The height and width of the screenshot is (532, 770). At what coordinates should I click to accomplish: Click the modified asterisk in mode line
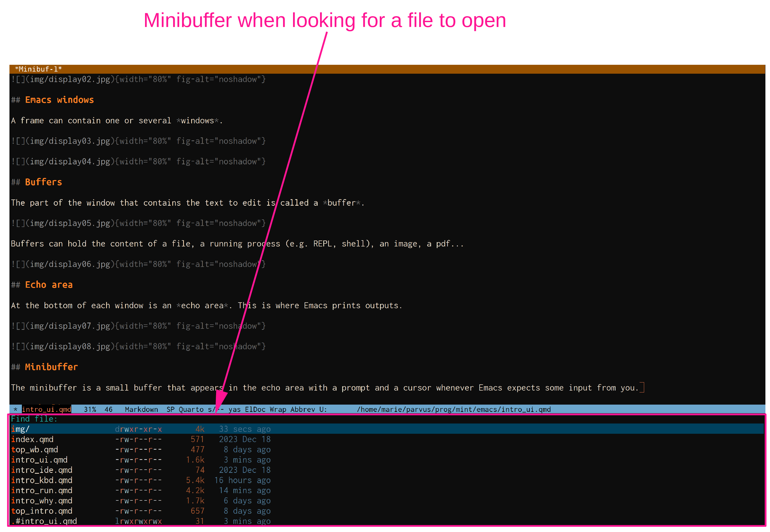(15, 409)
